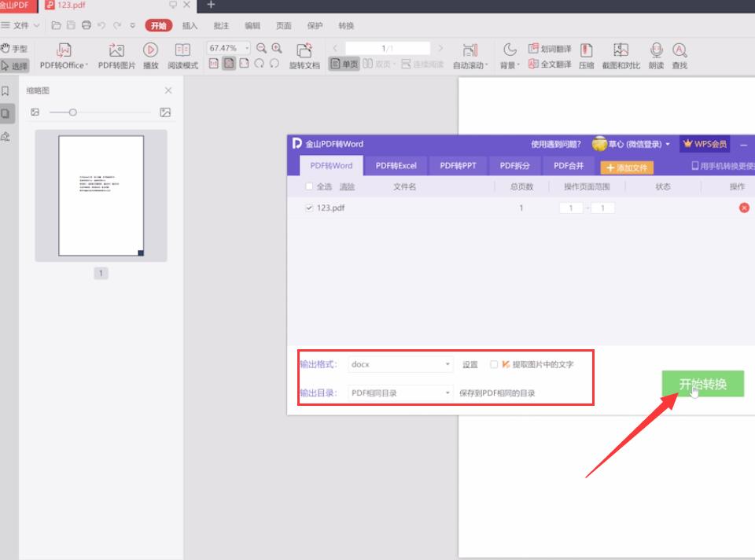
Task: Open 全文翻译 full-text translation
Action: 550,64
